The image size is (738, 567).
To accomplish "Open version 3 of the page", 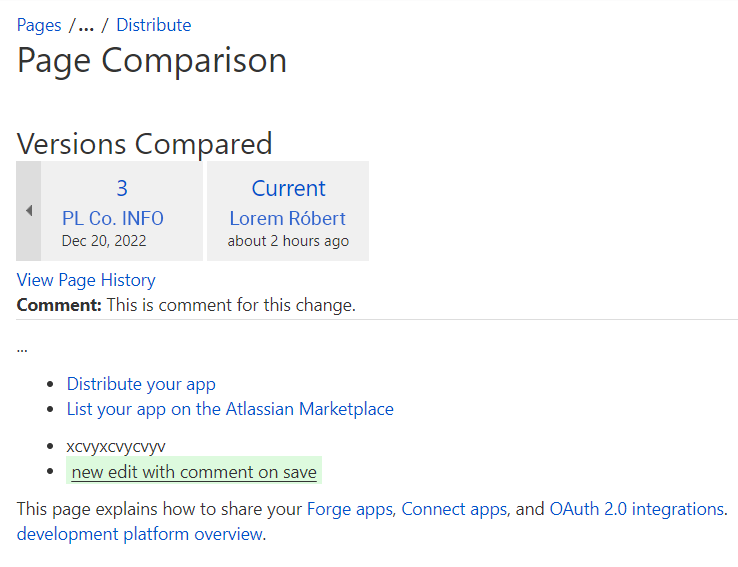I will coord(122,188).
